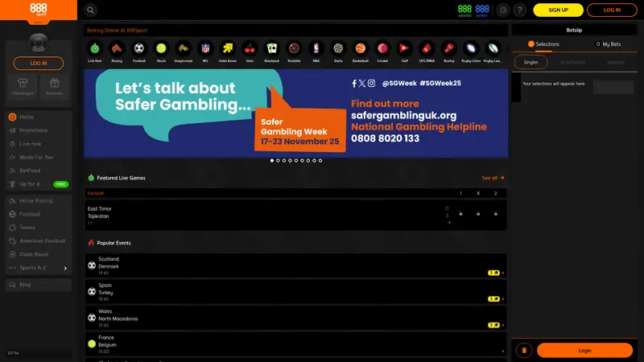This screenshot has width=644, height=362.
Task: Click the yellow SIGN UP button
Action: [558, 10]
